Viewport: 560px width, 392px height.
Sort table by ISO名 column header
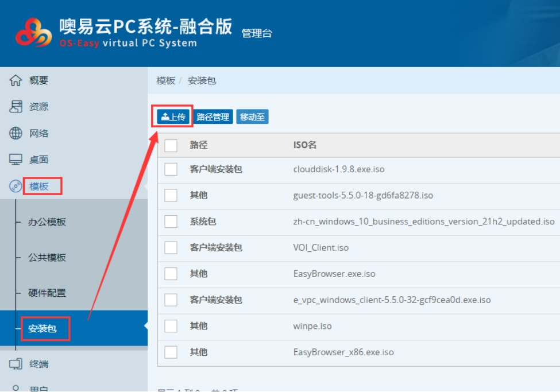coord(305,145)
